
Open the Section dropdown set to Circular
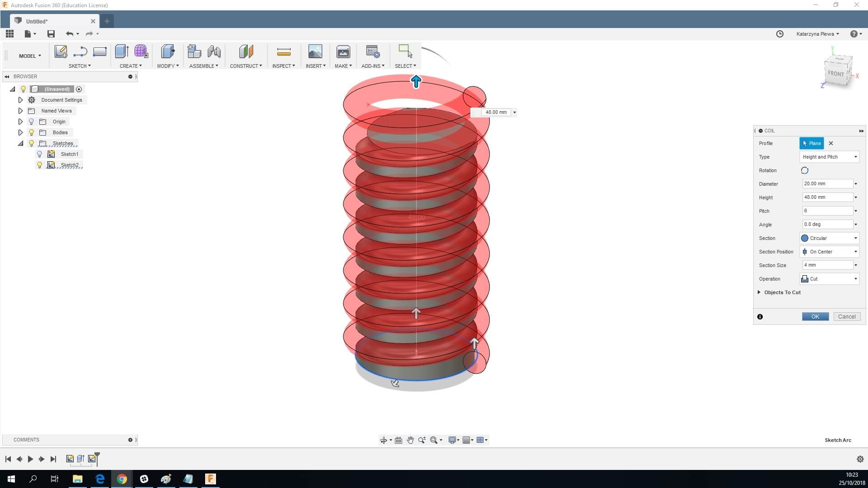point(829,238)
